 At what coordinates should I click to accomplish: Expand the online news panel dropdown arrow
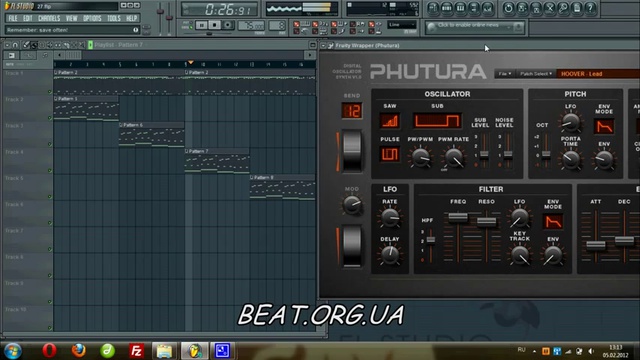coord(509,27)
